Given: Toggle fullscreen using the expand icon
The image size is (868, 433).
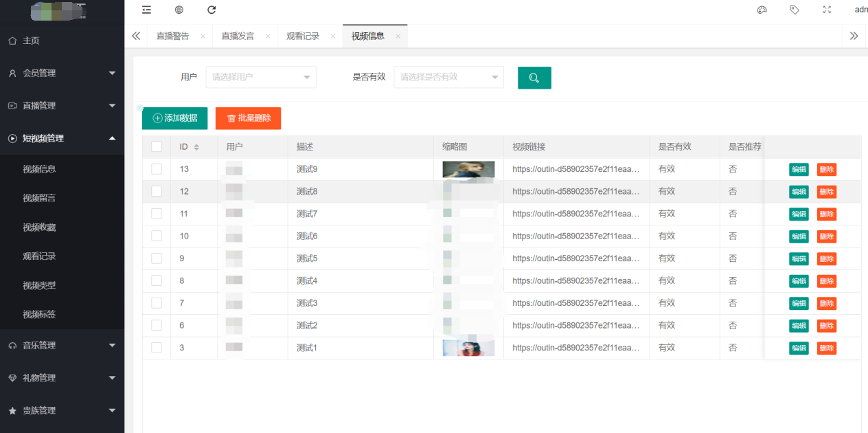Looking at the screenshot, I should [827, 10].
